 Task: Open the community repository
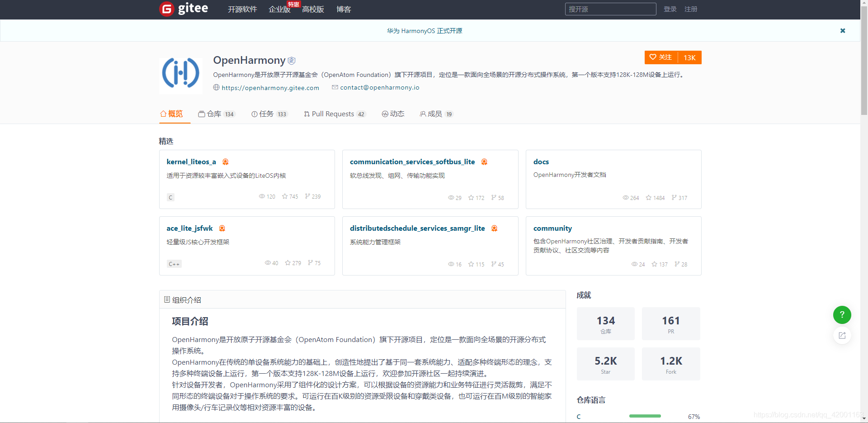(552, 228)
